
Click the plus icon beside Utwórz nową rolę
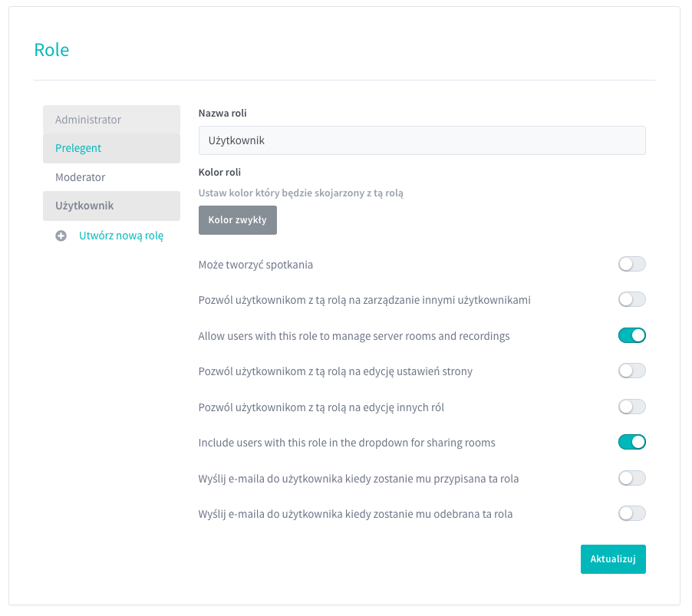pos(61,236)
